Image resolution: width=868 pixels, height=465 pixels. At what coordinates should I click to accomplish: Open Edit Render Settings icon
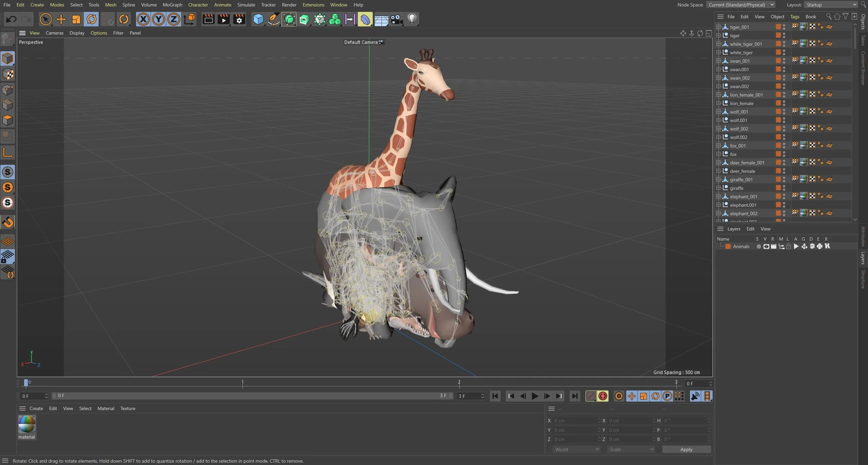click(239, 19)
